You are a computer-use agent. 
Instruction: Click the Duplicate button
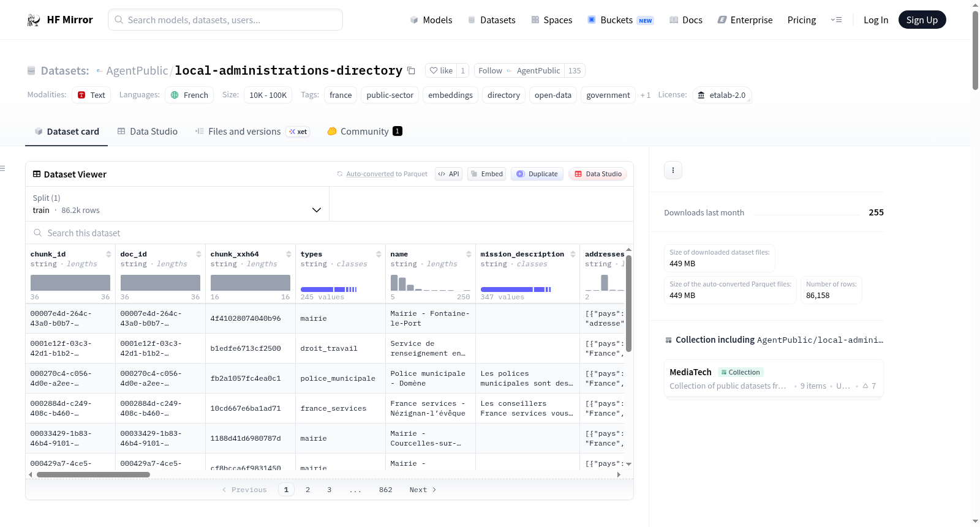[537, 174]
